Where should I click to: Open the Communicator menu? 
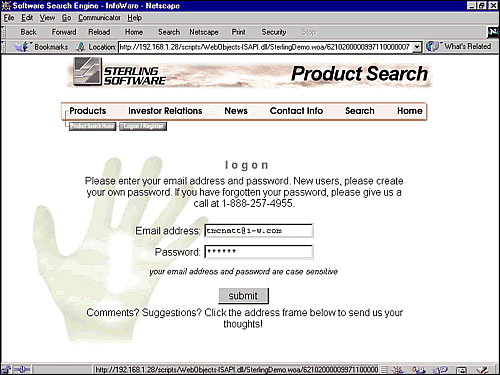point(99,18)
